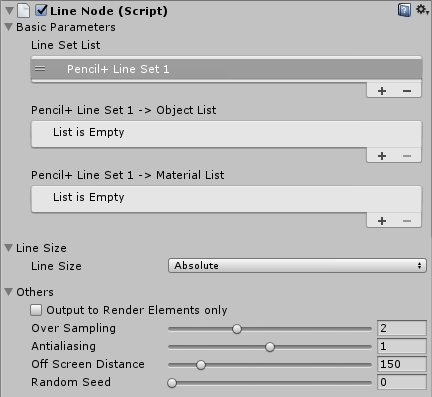Open the component settings gear menu
The image size is (432, 397).
point(422,10)
